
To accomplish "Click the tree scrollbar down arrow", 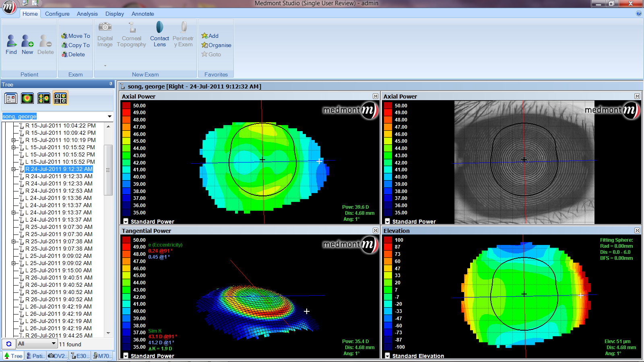I will pyautogui.click(x=108, y=333).
